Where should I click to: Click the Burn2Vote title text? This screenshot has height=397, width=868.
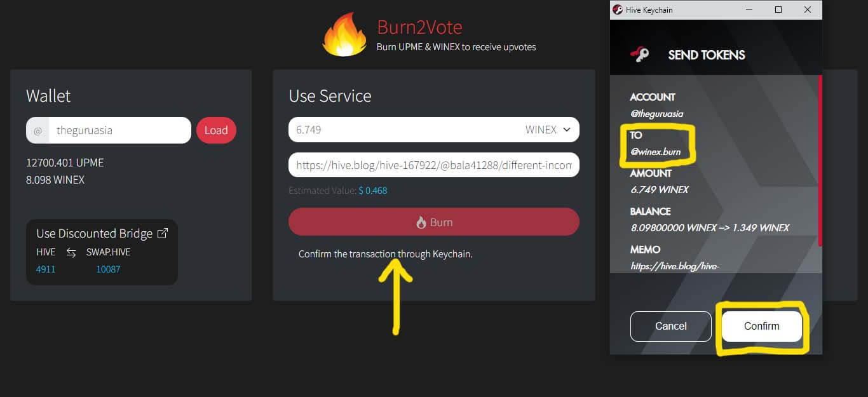(x=419, y=27)
